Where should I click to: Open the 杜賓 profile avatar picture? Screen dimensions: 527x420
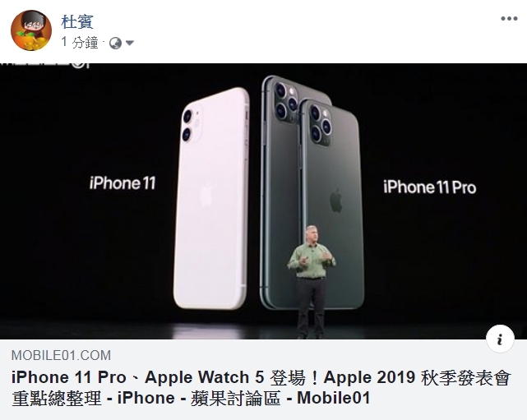click(31, 30)
